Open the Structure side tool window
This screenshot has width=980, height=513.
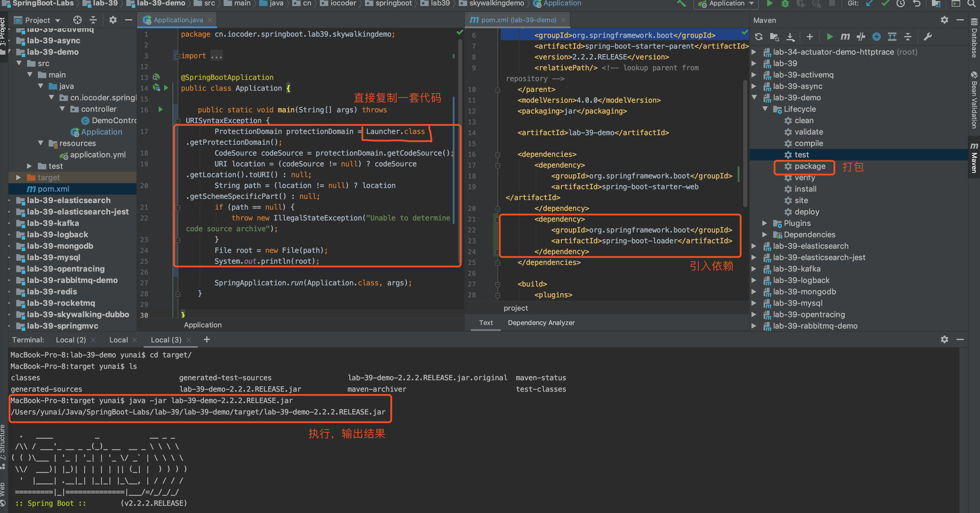[x=3, y=447]
